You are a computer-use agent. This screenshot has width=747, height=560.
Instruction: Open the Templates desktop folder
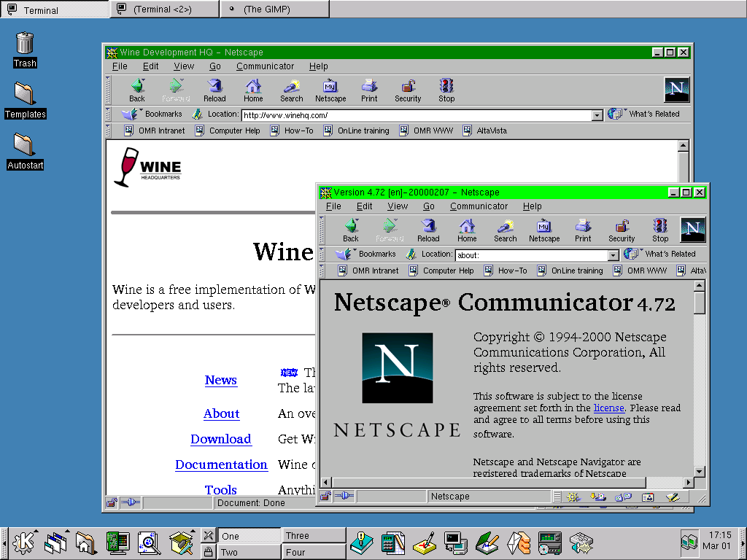pos(25,100)
